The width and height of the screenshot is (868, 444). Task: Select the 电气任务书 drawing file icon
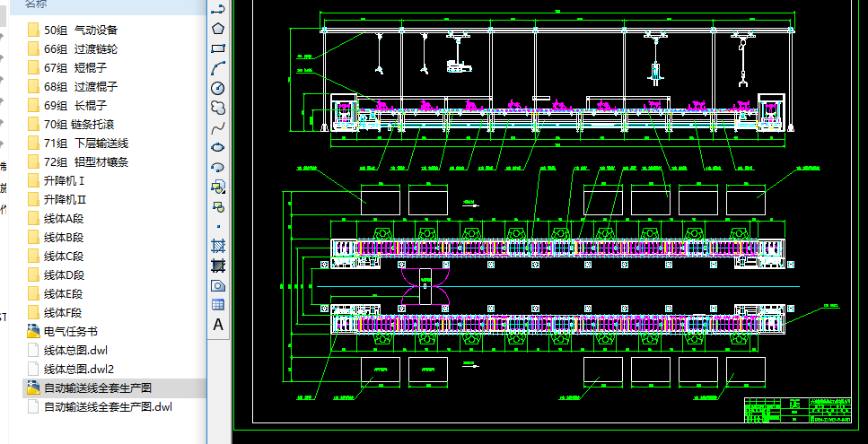pos(34,331)
